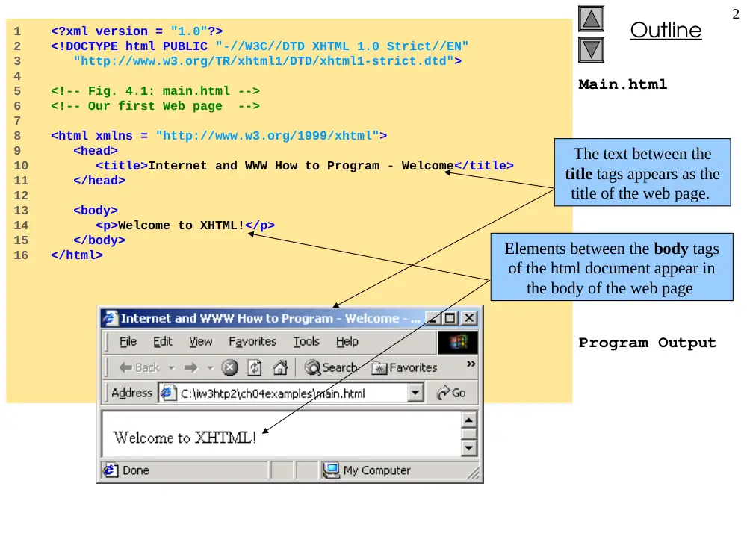The height and width of the screenshot is (560, 747).
Task: Open the File menu in the browser
Action: point(128,341)
